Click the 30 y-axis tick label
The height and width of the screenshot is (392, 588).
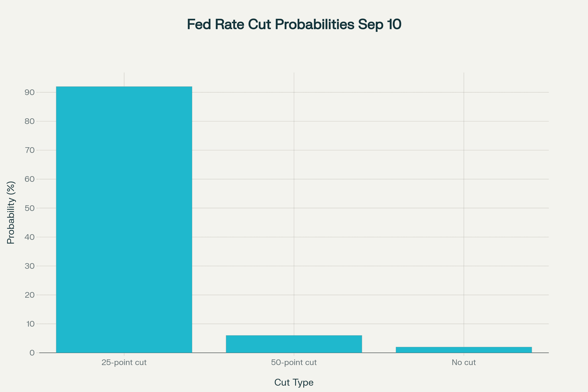click(x=29, y=266)
